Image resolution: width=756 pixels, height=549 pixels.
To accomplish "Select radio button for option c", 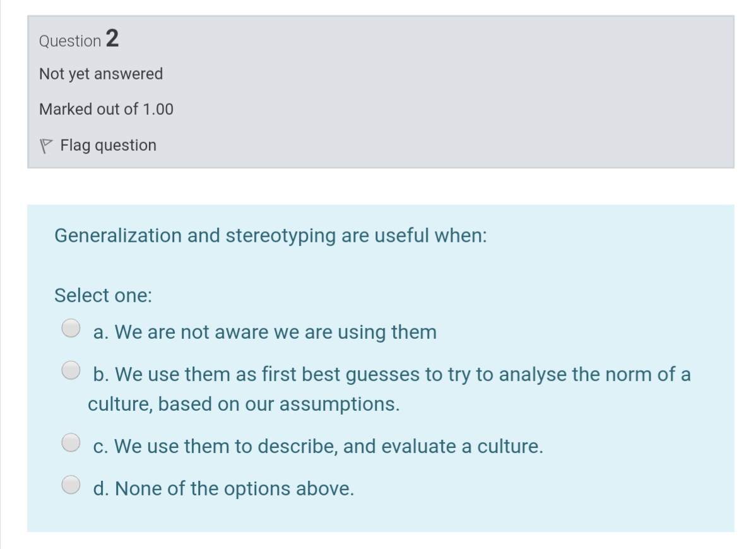I will click(x=71, y=441).
